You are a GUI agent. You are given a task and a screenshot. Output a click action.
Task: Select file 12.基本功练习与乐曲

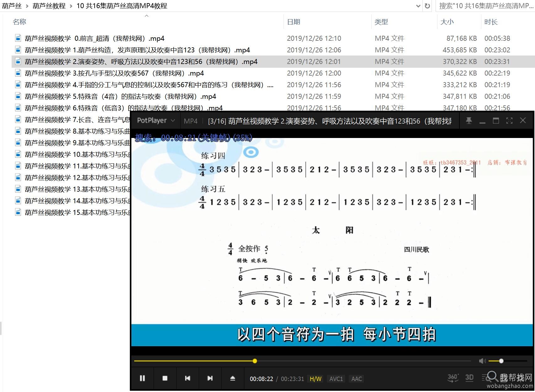pyautogui.click(x=78, y=178)
